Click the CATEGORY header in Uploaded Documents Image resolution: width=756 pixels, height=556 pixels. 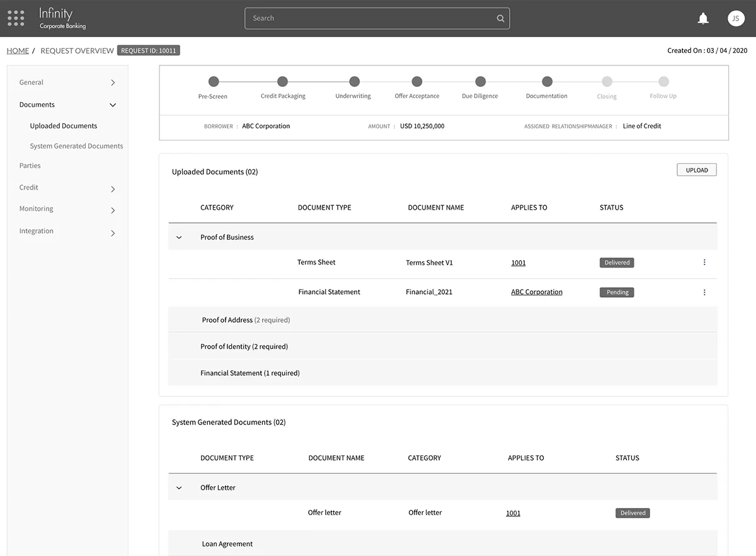[x=217, y=208]
